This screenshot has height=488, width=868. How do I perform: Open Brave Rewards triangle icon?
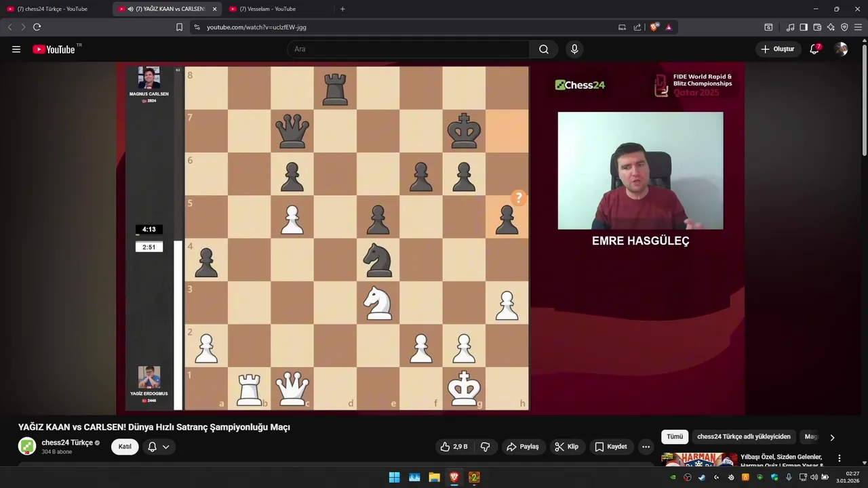(x=669, y=27)
